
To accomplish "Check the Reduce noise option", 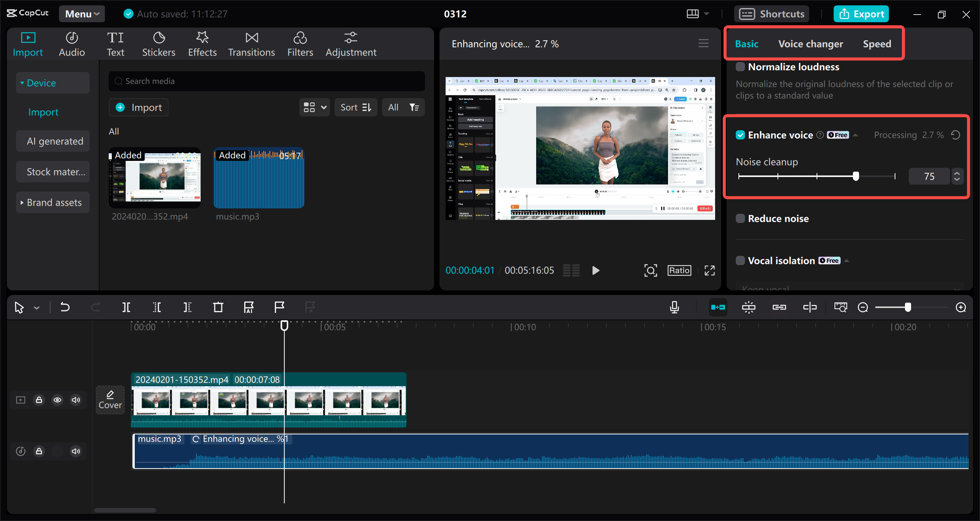I will pos(740,218).
